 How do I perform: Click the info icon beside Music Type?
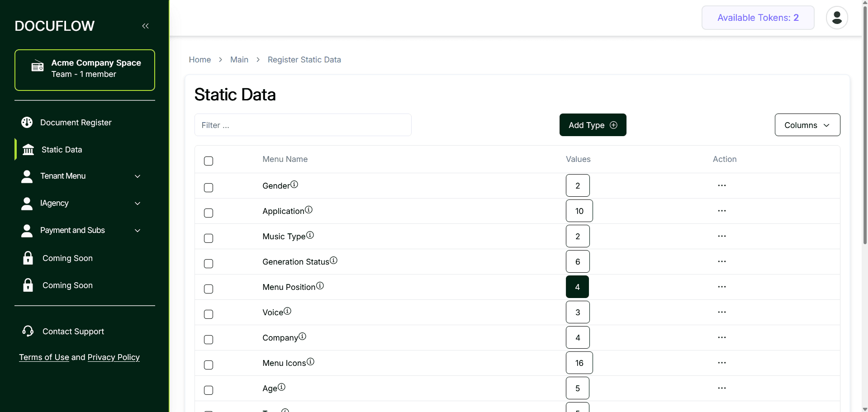coord(310,235)
